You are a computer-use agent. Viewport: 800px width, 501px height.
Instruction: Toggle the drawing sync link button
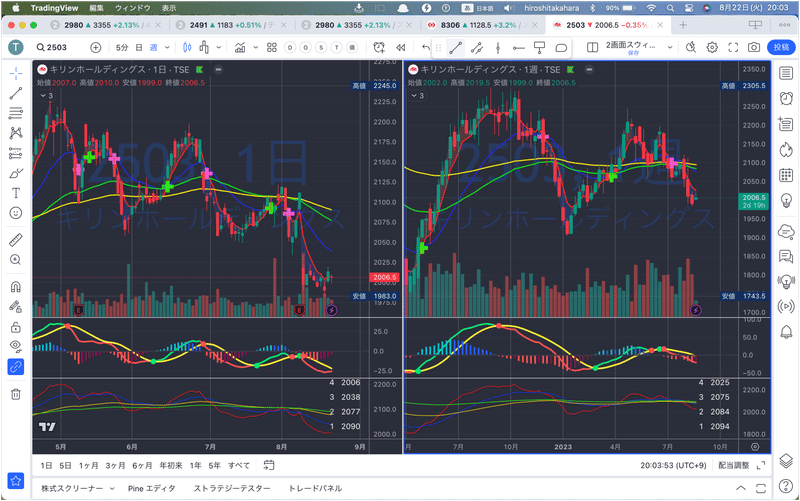pos(16,367)
